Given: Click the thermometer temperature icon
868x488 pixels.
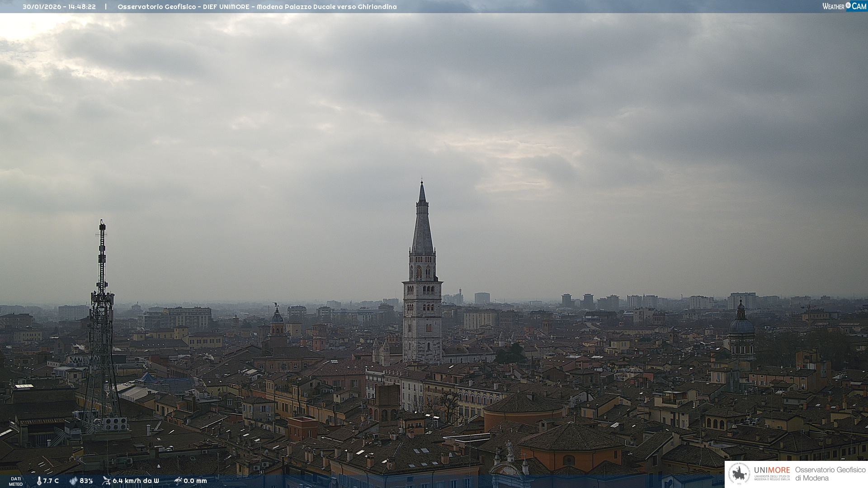Looking at the screenshot, I should click(39, 481).
